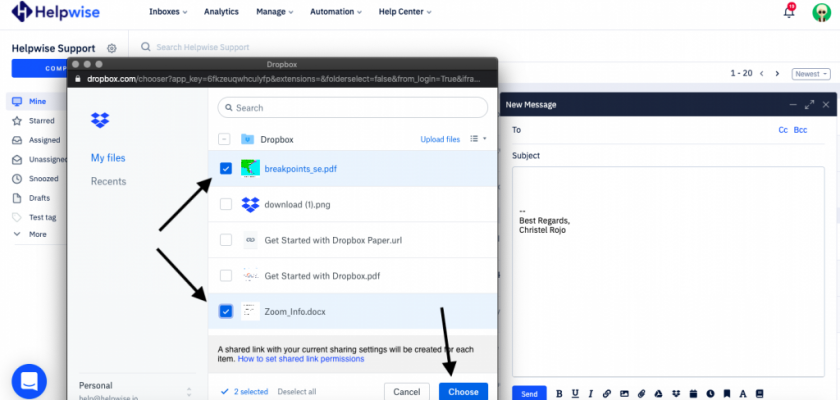840x400 pixels.
Task: Click the Upload files link
Action: (x=440, y=139)
